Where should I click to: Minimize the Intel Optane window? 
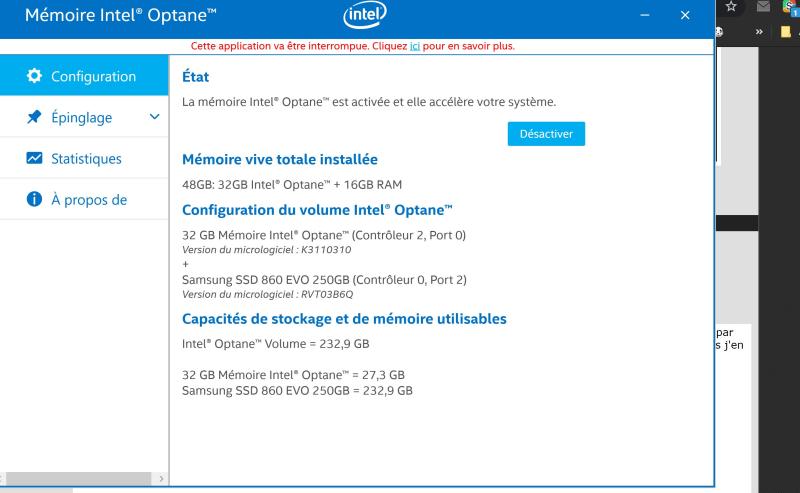point(644,16)
